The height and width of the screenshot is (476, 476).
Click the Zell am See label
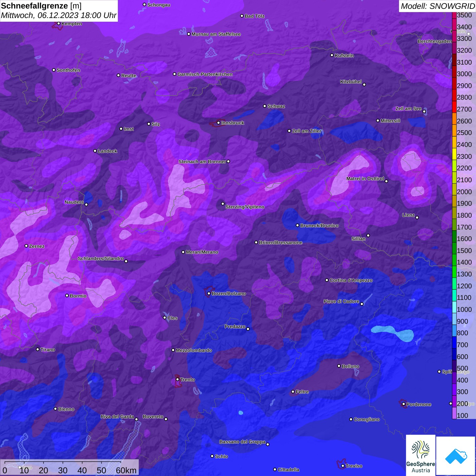coord(408,108)
